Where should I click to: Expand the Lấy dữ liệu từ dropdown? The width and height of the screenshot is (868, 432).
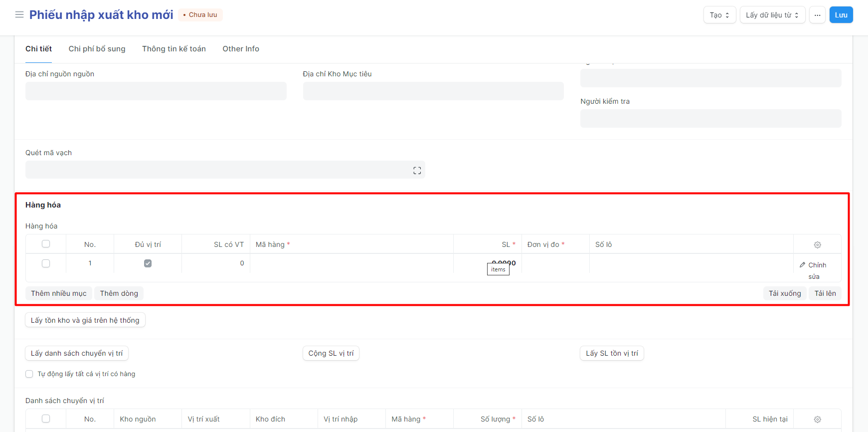coord(772,15)
